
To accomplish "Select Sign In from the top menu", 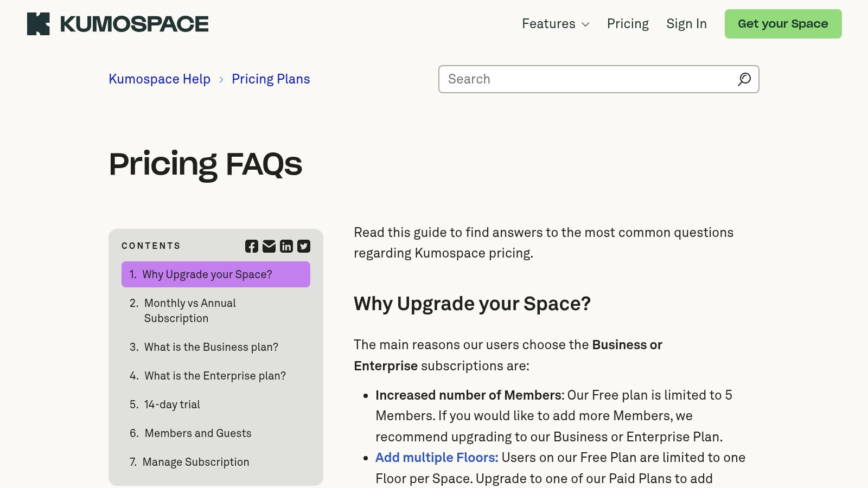I will coord(686,24).
